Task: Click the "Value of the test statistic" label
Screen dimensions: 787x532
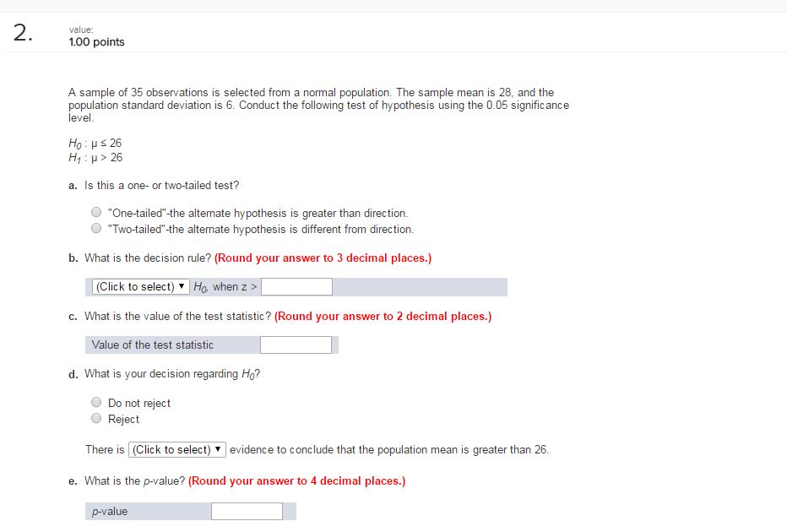Action: coord(154,345)
